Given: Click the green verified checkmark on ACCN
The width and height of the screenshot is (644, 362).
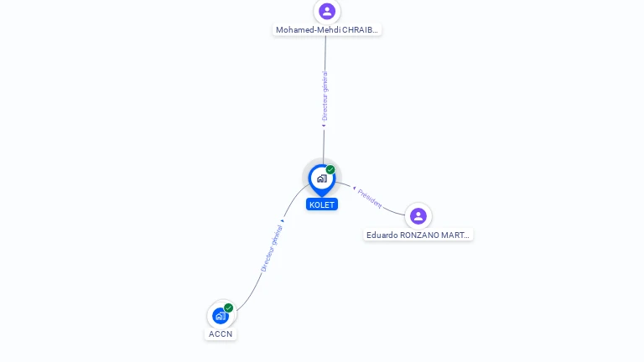Looking at the screenshot, I should 228,308.
